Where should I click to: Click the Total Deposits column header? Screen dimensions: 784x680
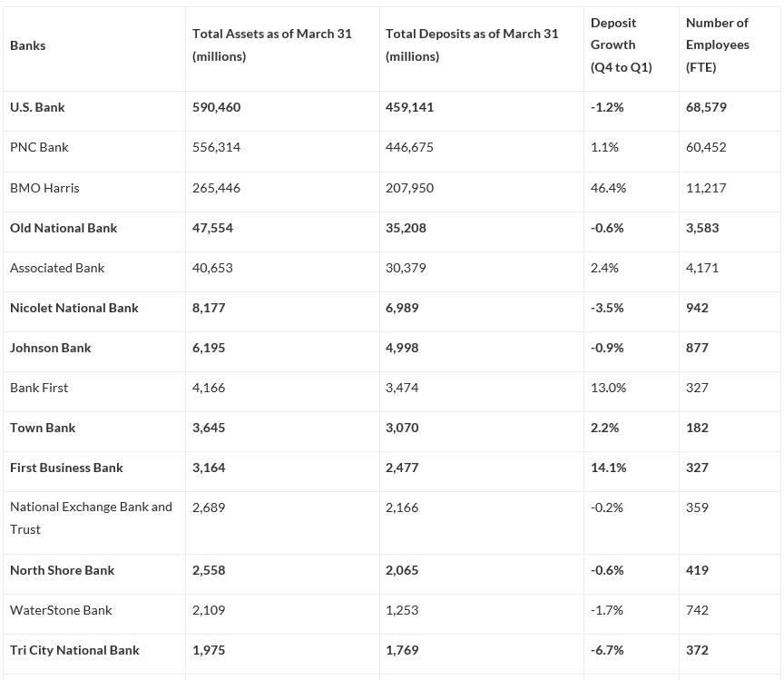coord(471,44)
